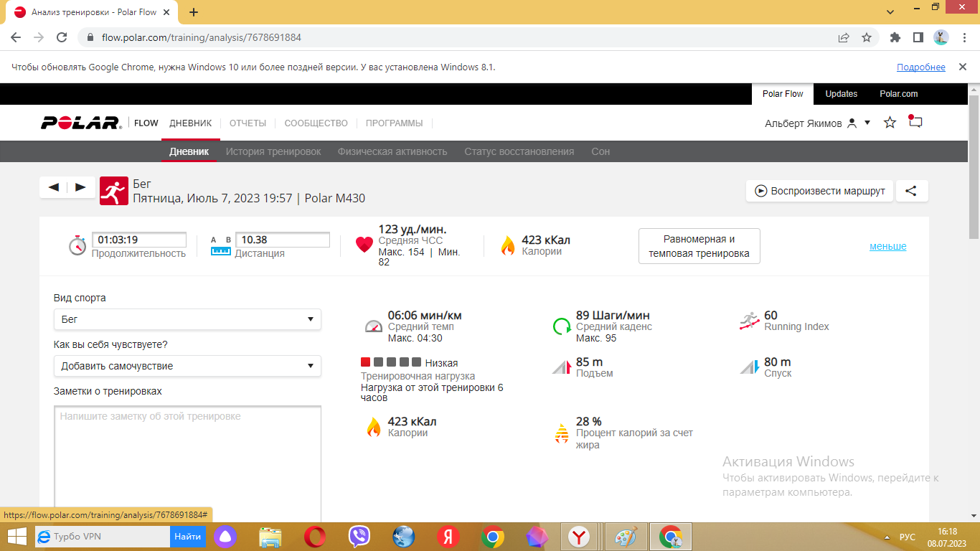Open the Windows Start menu
The width and height of the screenshot is (980, 551).
click(x=17, y=537)
